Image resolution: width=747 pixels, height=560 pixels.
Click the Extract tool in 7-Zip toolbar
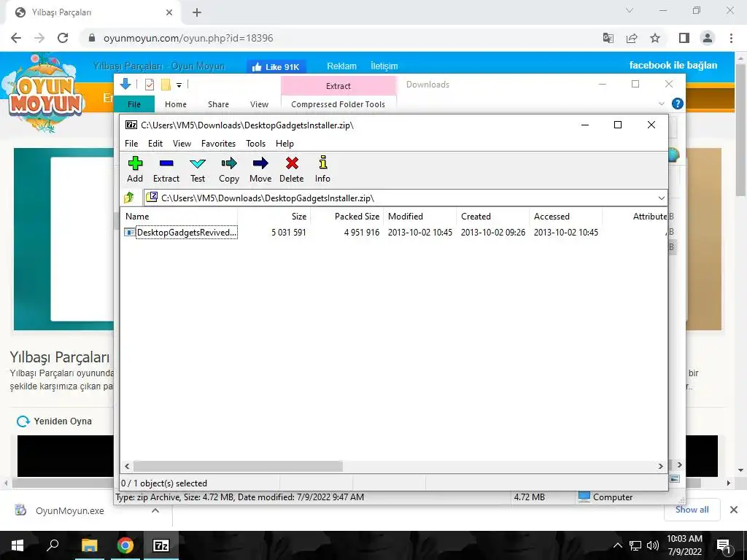tap(166, 169)
